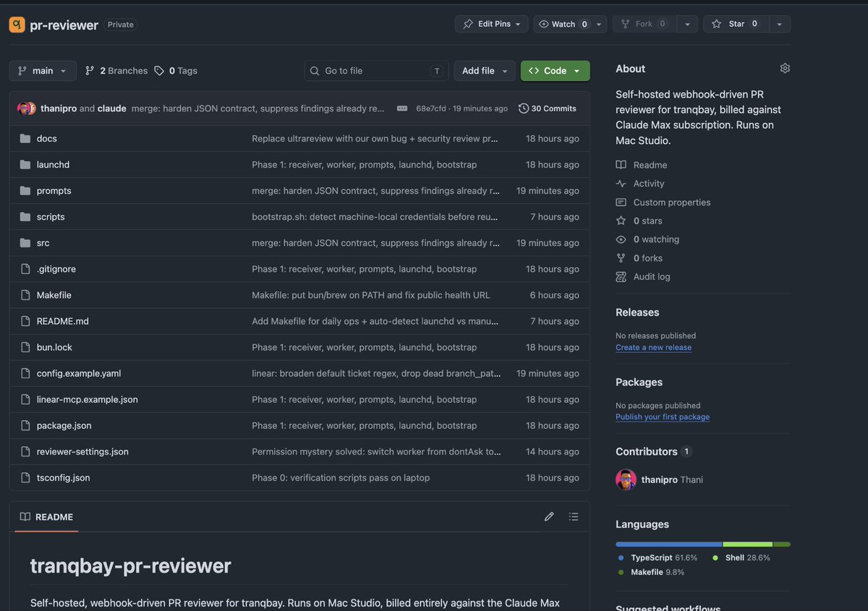Image resolution: width=868 pixels, height=611 pixels.
Task: Click the folder icon beside src
Action: tap(25, 243)
